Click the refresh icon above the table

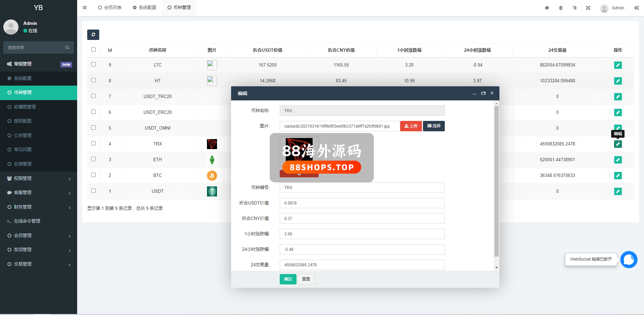click(93, 35)
